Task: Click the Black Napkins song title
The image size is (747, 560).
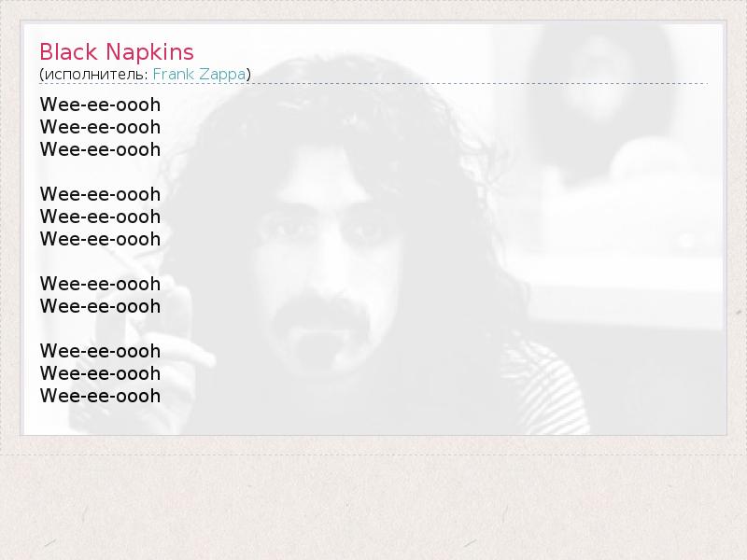Action: pos(116,52)
